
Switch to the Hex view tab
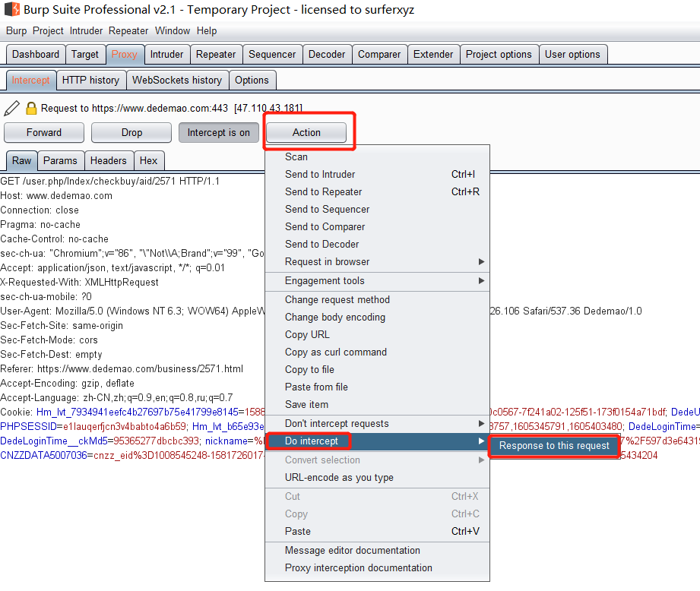(149, 160)
